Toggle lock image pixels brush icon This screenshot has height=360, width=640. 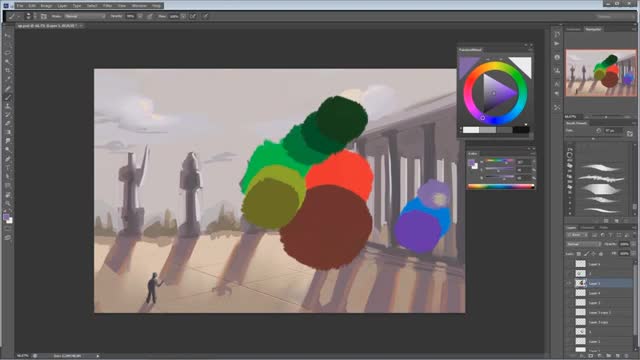[587, 253]
